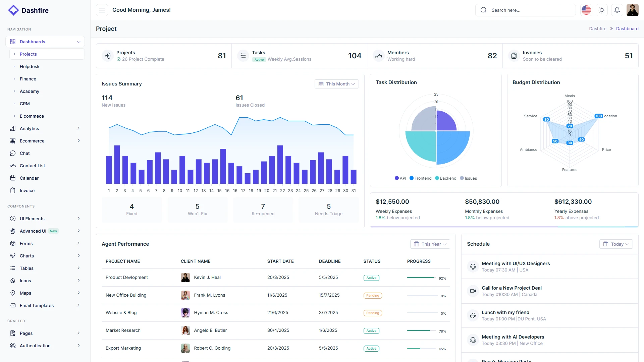Expand the Analytics submenu arrow

pyautogui.click(x=79, y=128)
